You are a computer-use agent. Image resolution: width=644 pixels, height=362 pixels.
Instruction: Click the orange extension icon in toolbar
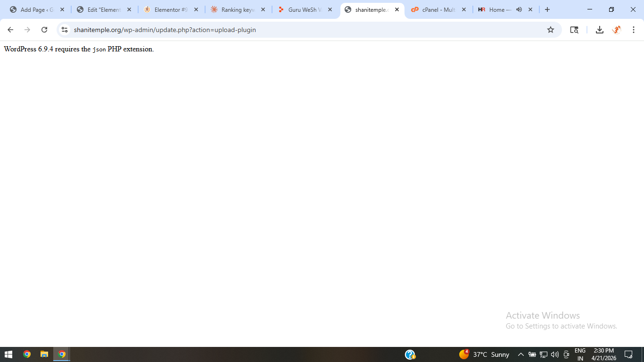point(617,30)
